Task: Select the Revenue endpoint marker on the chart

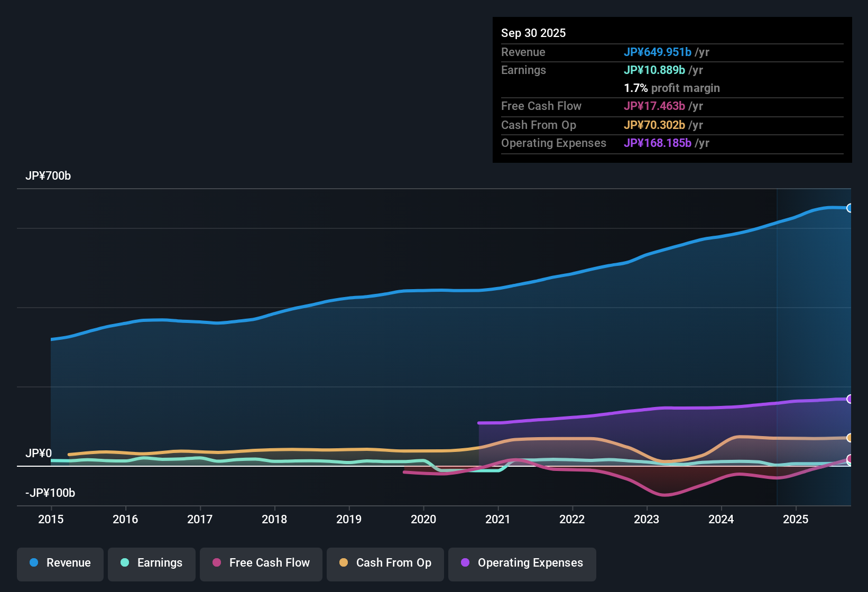Action: coord(849,208)
